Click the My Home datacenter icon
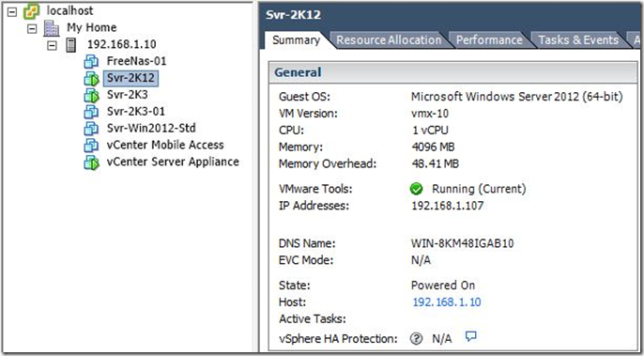The height and width of the screenshot is (356, 644). tap(51, 28)
